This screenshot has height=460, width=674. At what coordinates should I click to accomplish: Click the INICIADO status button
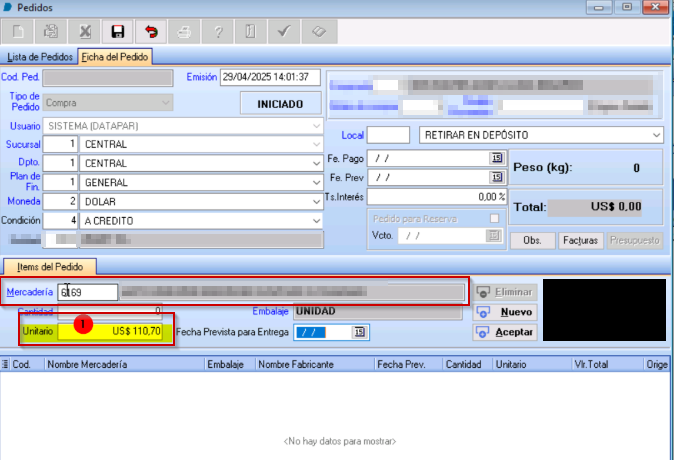[x=280, y=104]
